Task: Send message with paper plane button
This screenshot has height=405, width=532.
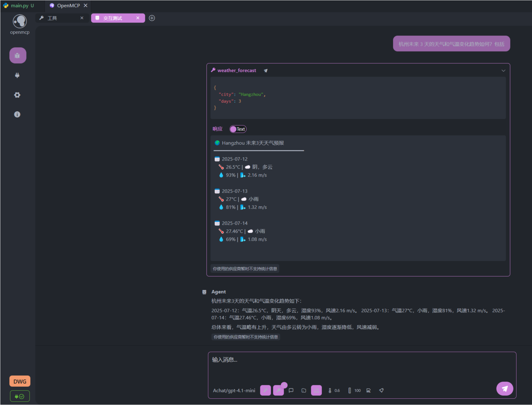Action: click(x=505, y=389)
